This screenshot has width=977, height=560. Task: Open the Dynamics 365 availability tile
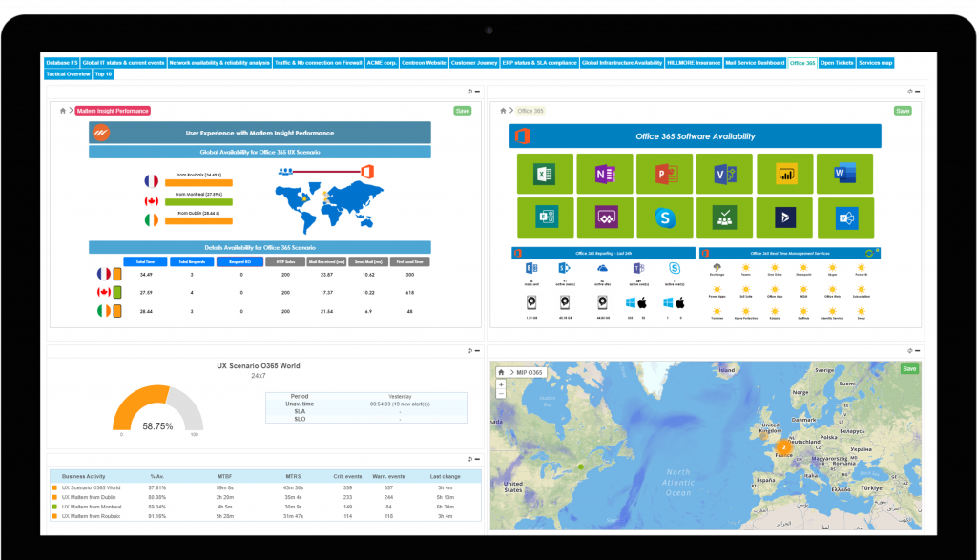784,218
